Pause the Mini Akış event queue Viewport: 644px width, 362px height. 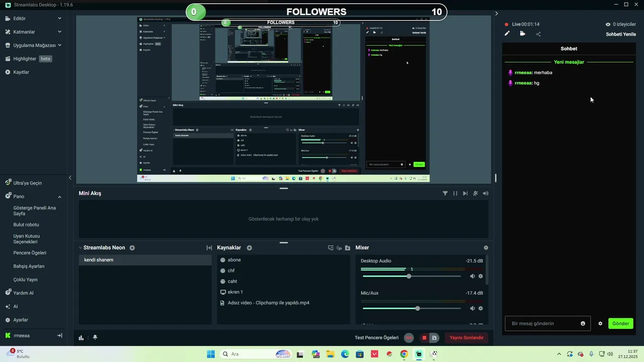pyautogui.click(x=455, y=193)
